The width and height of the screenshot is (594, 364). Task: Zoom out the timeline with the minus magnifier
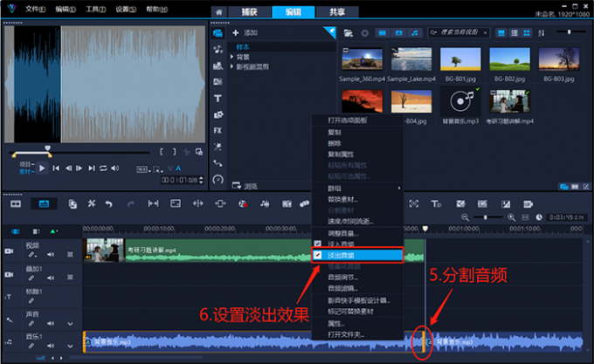[466, 217]
